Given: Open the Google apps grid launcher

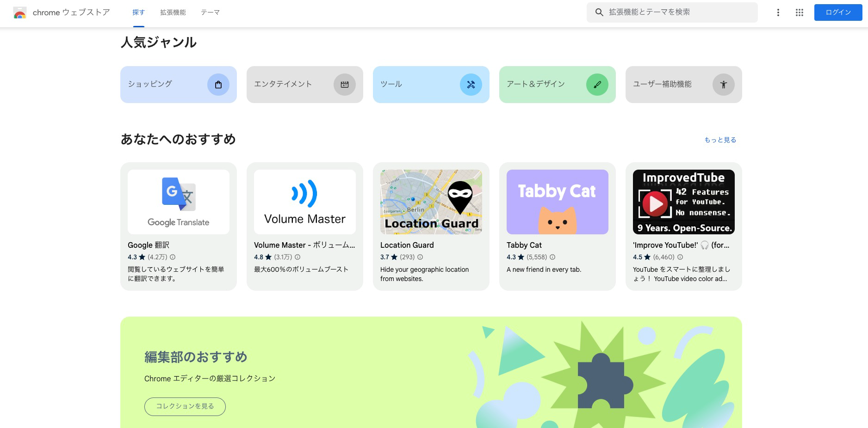Looking at the screenshot, I should [x=799, y=12].
